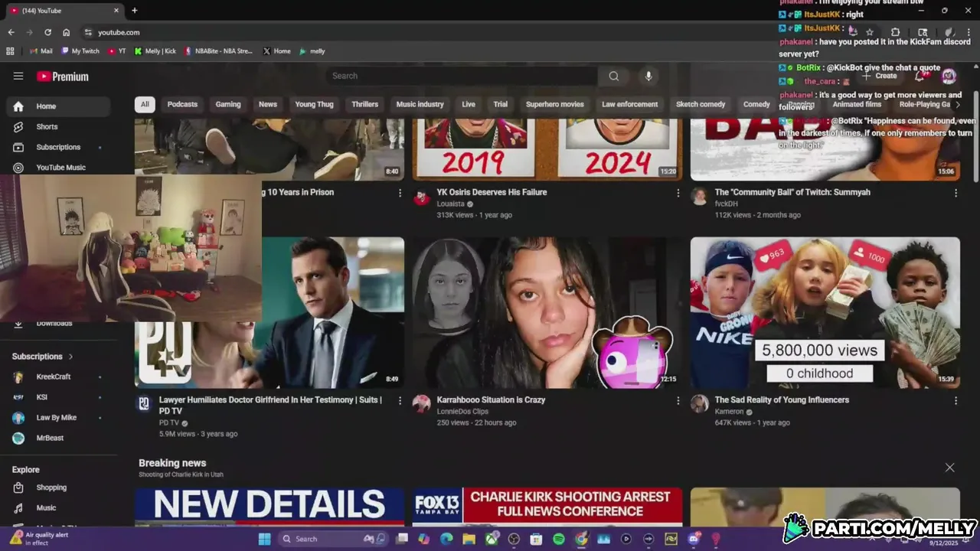Open the Karrahbooo Situation Is Crazy thumbnail
Viewport: 980px width, 551px height.
[547, 312]
